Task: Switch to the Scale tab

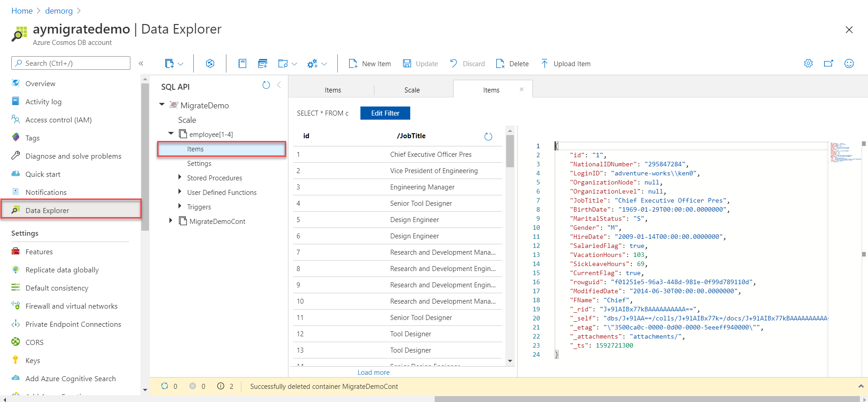Action: click(412, 90)
